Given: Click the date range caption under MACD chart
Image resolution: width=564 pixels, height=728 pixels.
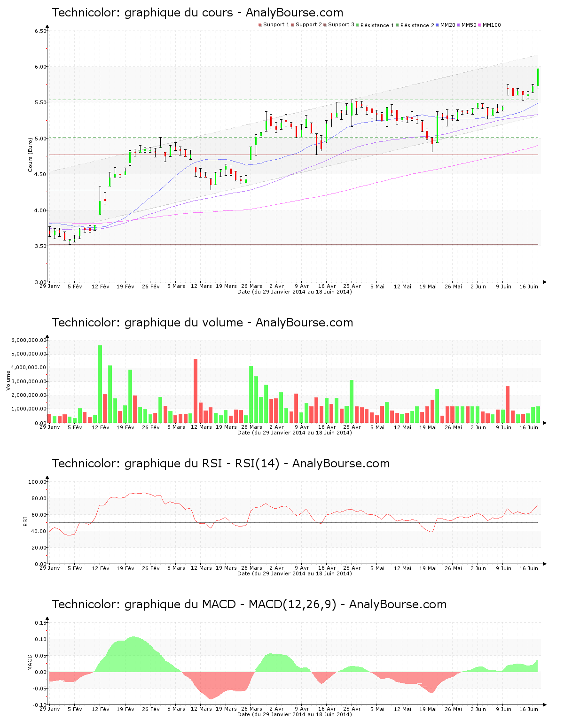Looking at the screenshot, I should pos(295,714).
